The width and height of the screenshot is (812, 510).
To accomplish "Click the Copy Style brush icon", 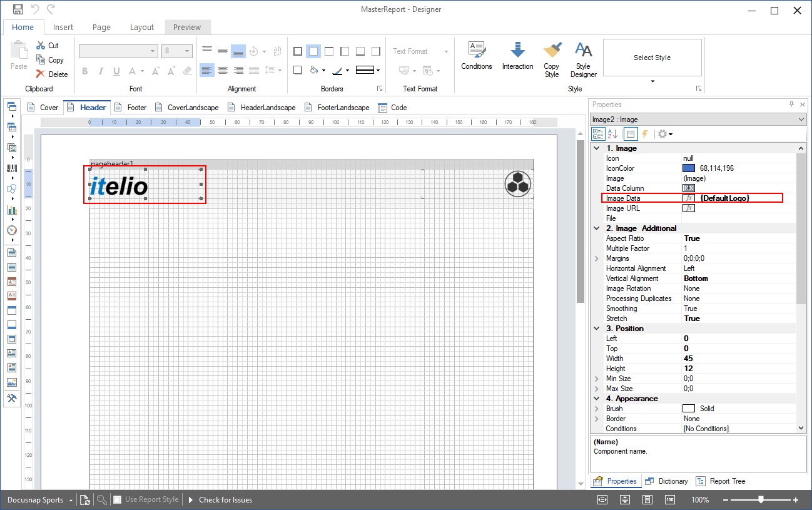I will point(552,57).
